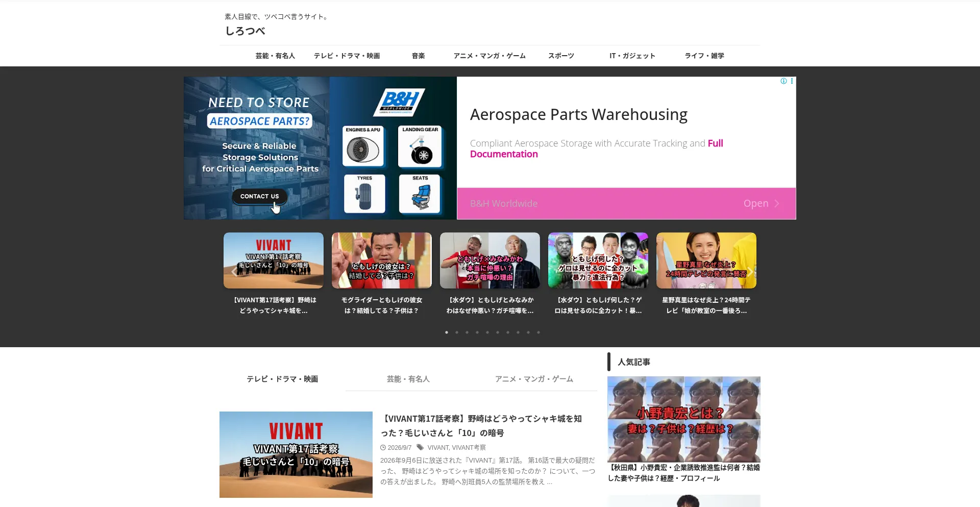Open the ad options three-dot icon
The height and width of the screenshot is (507, 980).
792,81
